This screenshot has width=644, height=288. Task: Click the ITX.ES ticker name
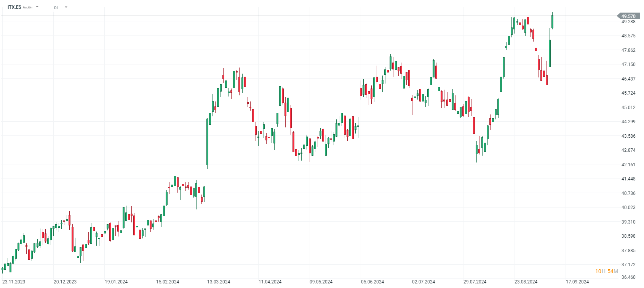14,7
